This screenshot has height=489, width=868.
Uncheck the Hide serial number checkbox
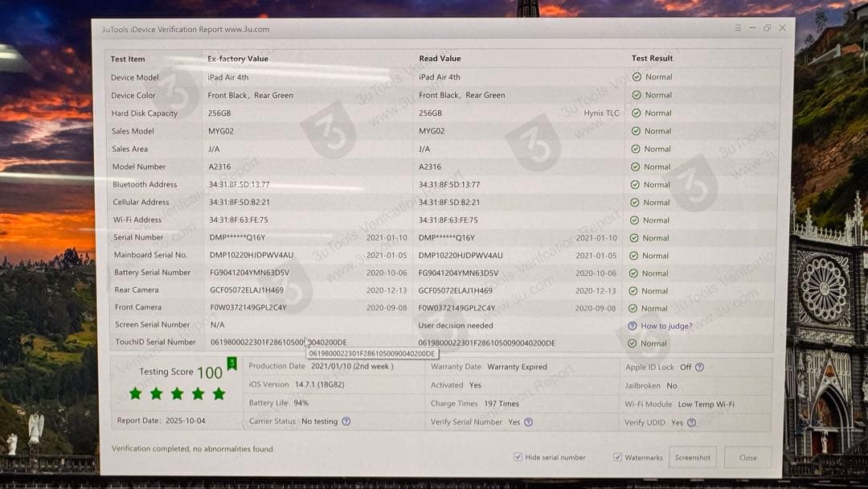[518, 458]
